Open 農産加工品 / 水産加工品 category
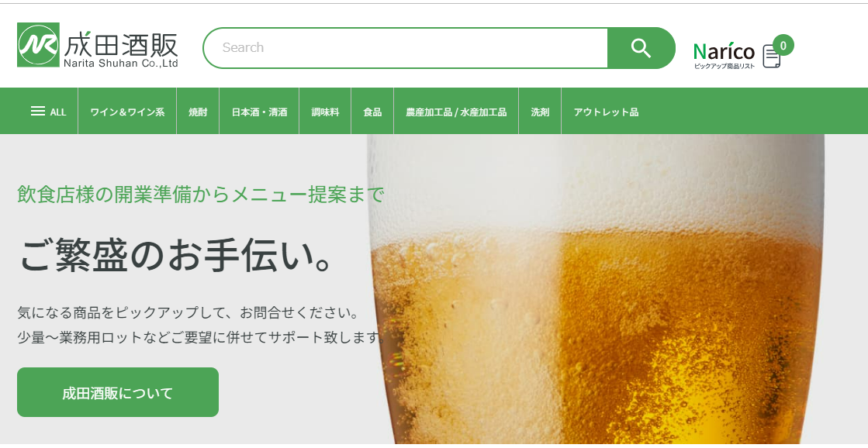 point(456,112)
